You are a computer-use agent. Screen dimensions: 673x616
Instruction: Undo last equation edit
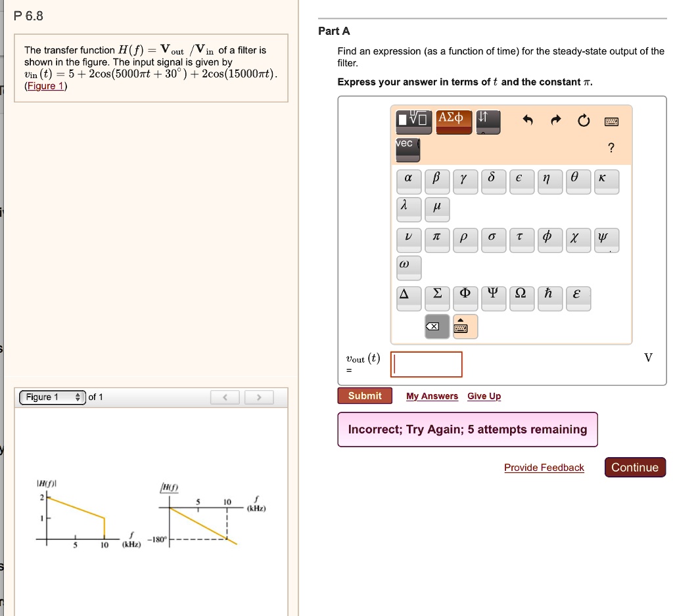pos(528,121)
